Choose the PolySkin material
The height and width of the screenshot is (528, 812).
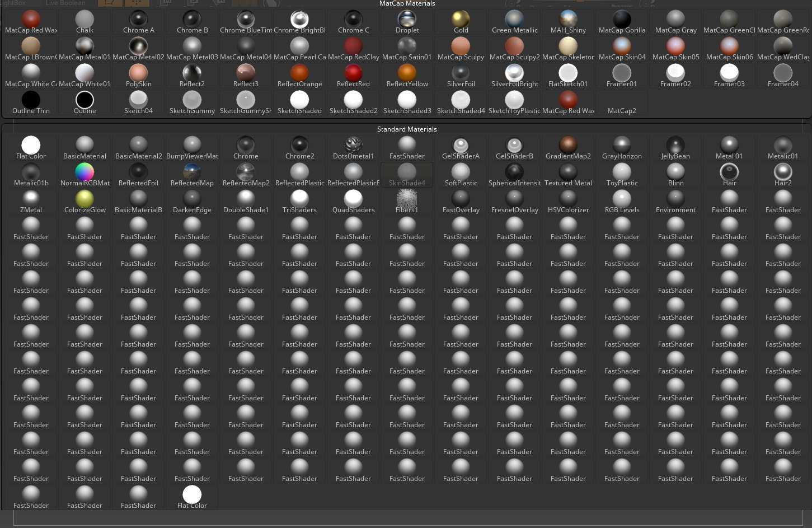[138, 76]
